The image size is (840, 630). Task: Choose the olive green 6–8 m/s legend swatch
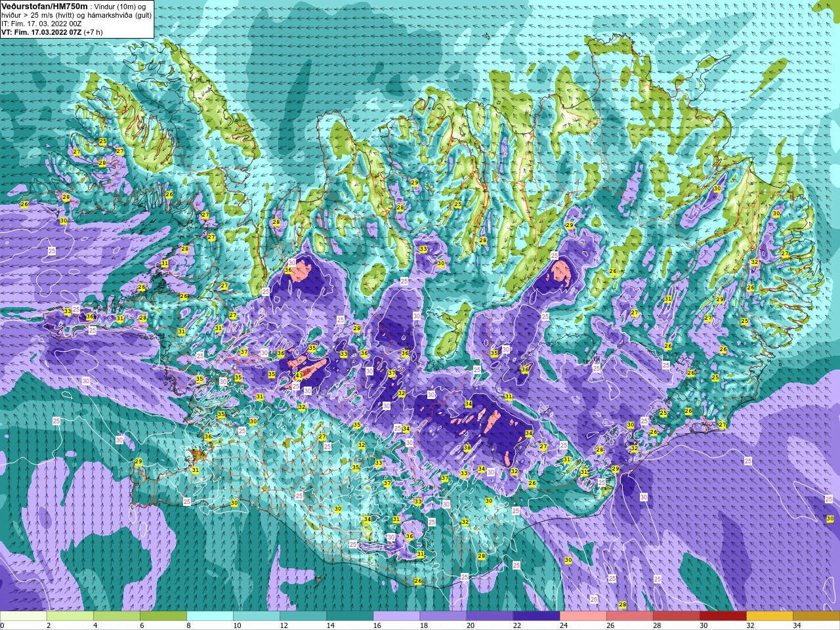pos(163,616)
